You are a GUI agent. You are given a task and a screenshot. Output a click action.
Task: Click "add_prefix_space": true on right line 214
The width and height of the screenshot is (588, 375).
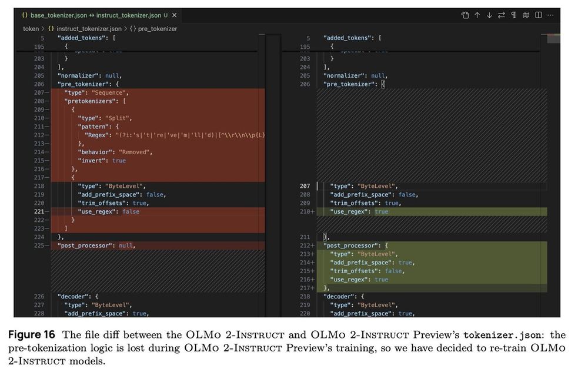372,263
